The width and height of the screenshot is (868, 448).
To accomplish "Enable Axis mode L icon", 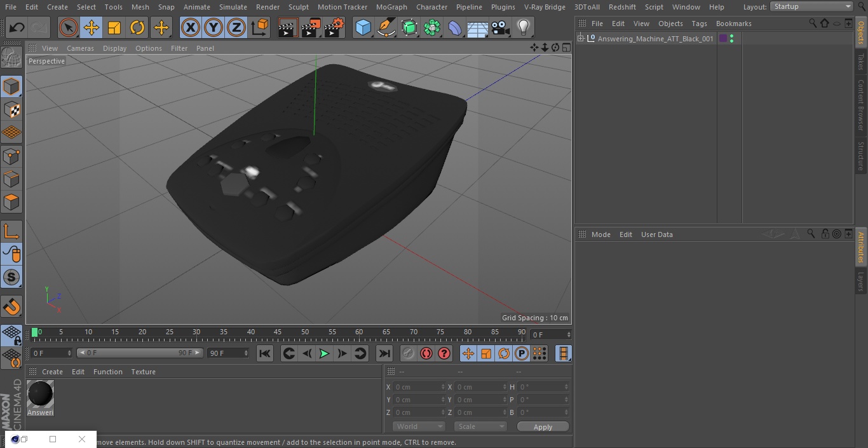I will click(x=11, y=231).
